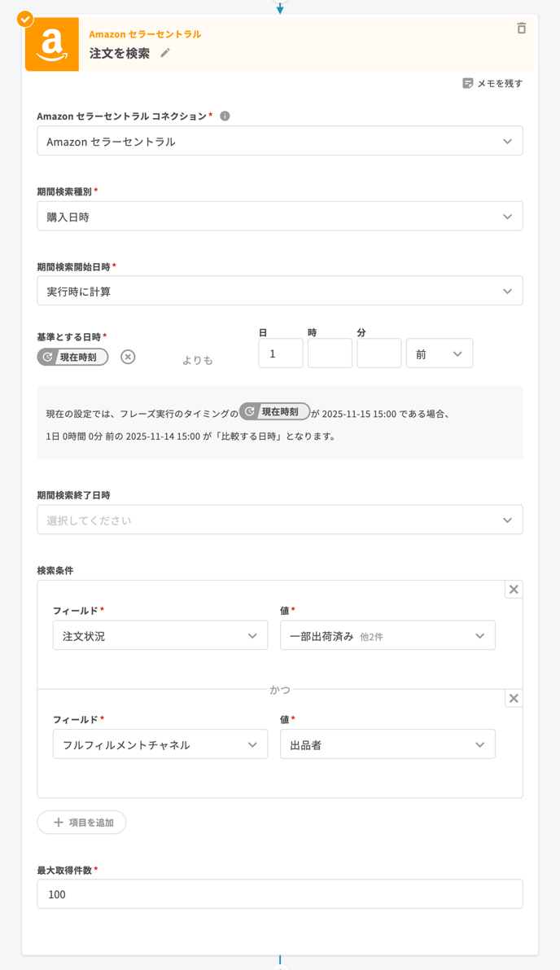This screenshot has width=560, height=970.
Task: Click the orange checkmark status badge
Action: pyautogui.click(x=25, y=19)
